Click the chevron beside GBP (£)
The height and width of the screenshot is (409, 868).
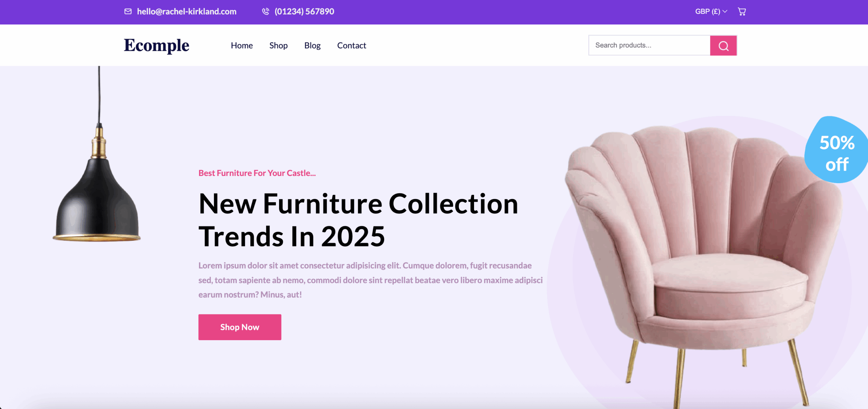(725, 12)
